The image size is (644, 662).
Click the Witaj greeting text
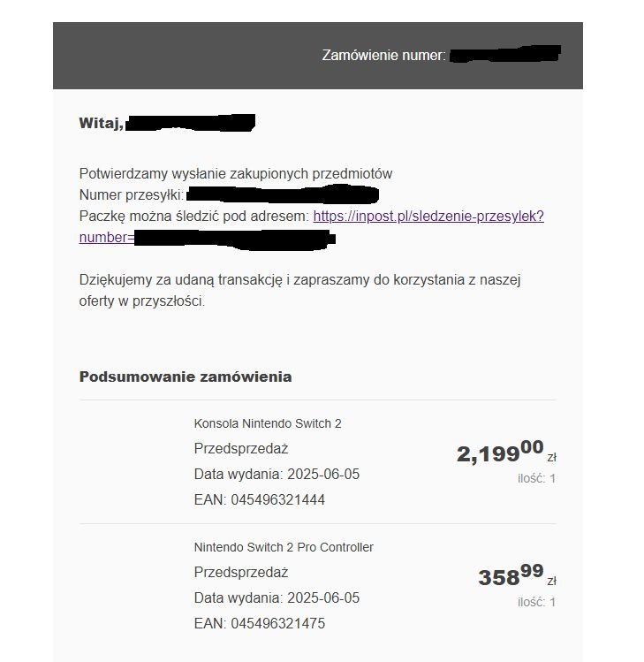102,123
